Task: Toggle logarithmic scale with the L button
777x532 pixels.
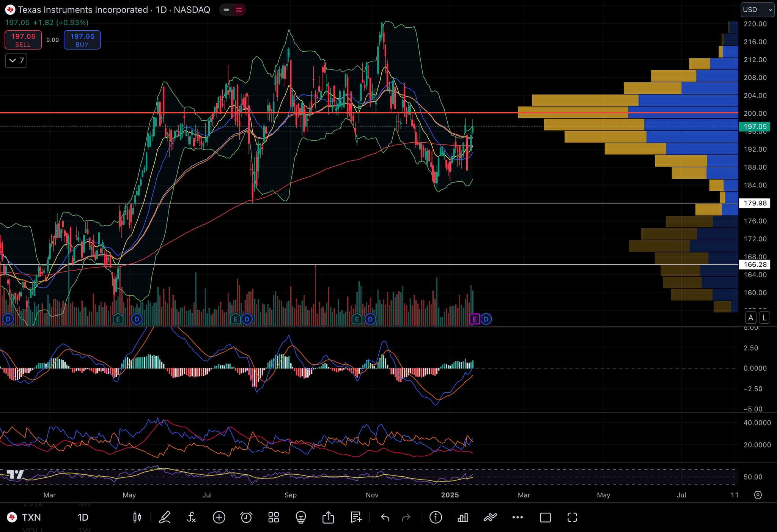Action: (x=764, y=318)
